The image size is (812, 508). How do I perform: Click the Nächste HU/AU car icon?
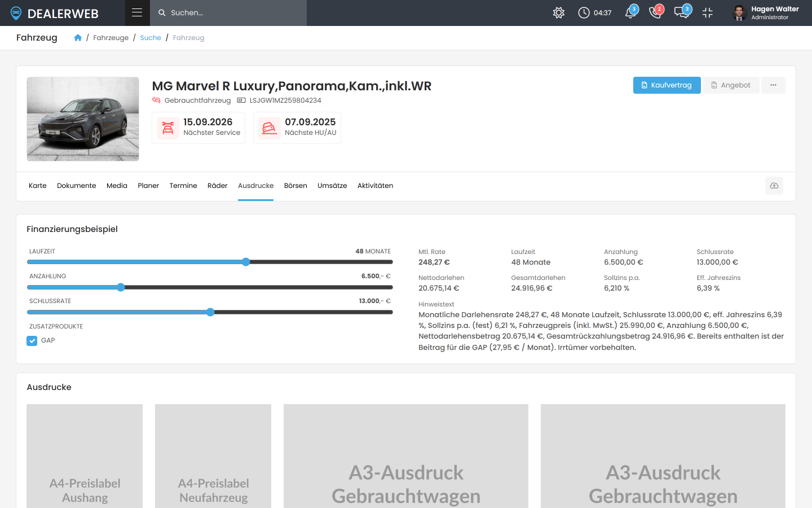(x=270, y=128)
